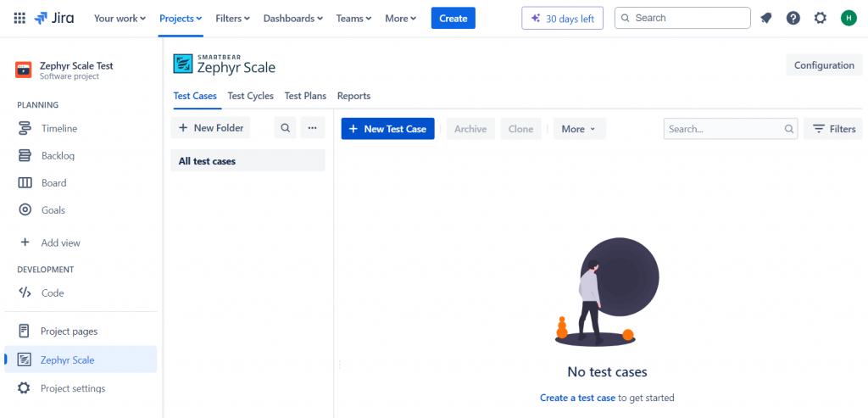Switch to the Reports tab
This screenshot has height=418, width=868.
click(353, 96)
